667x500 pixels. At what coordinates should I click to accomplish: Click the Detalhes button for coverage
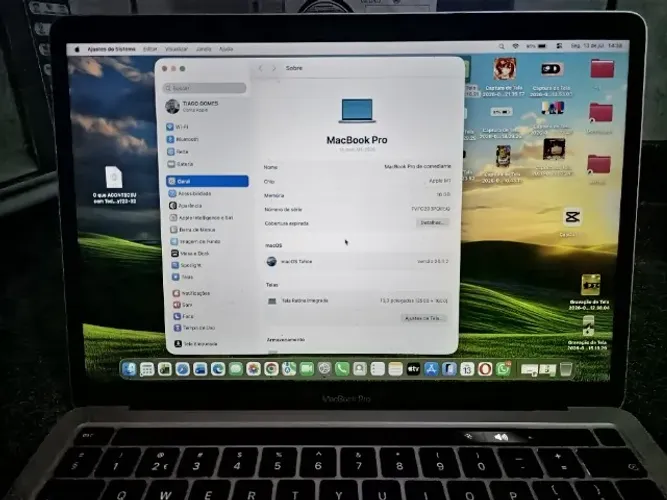coord(432,223)
